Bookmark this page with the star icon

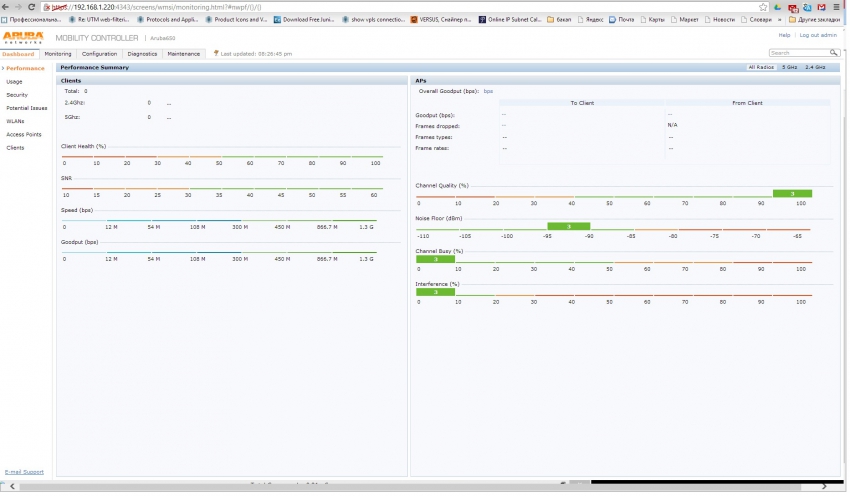(x=765, y=7)
